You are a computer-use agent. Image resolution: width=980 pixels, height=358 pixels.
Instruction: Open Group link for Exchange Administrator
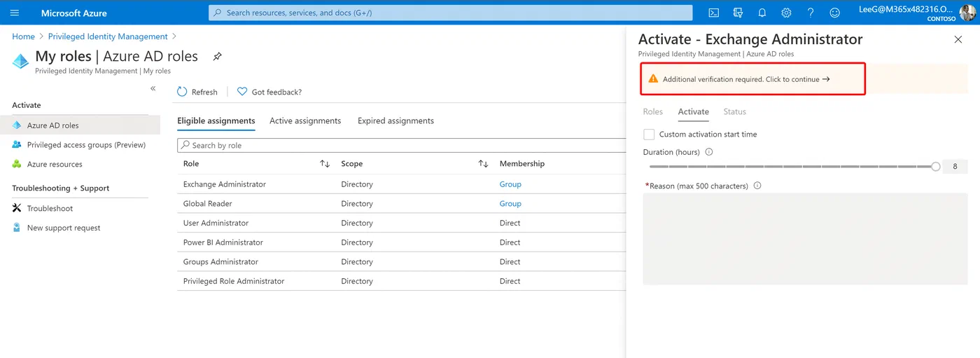(510, 184)
